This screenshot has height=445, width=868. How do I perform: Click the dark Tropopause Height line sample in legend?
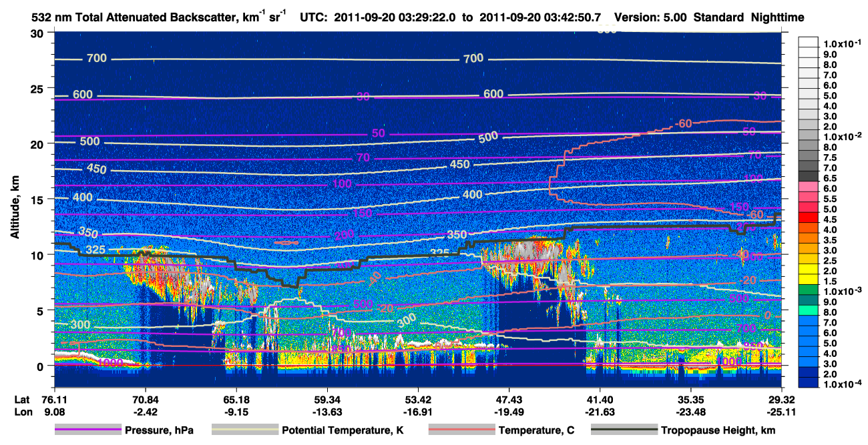[x=624, y=430]
